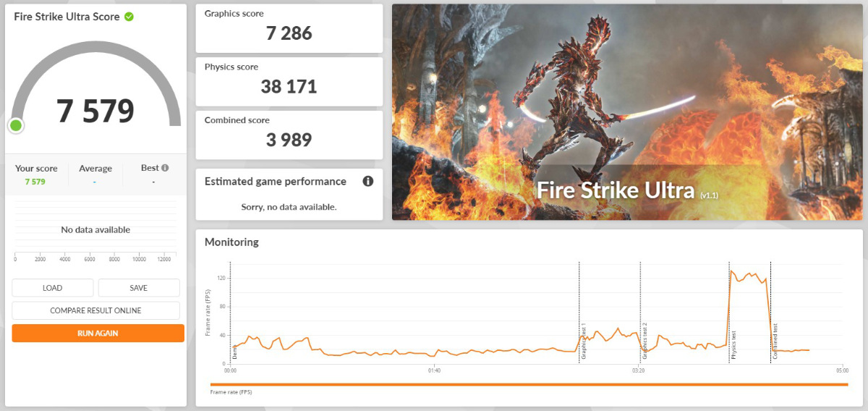The image size is (868, 411).
Task: Click the green dot on the score gauge
Action: click(16, 126)
